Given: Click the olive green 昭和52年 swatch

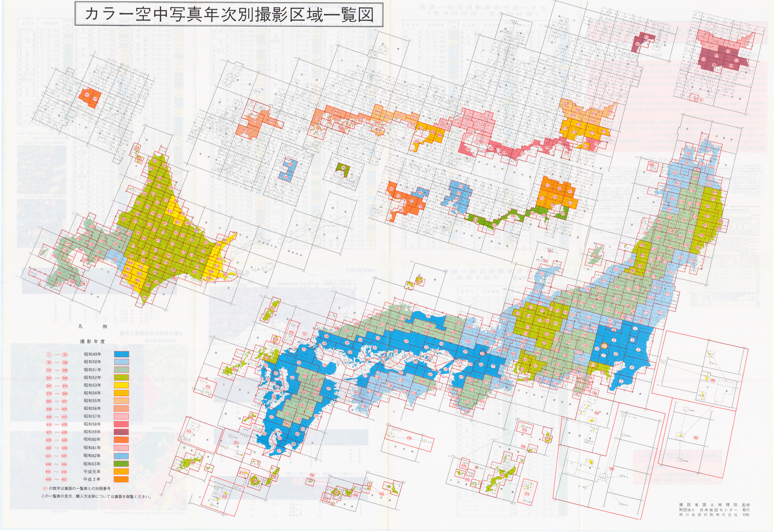Looking at the screenshot, I should (x=121, y=377).
